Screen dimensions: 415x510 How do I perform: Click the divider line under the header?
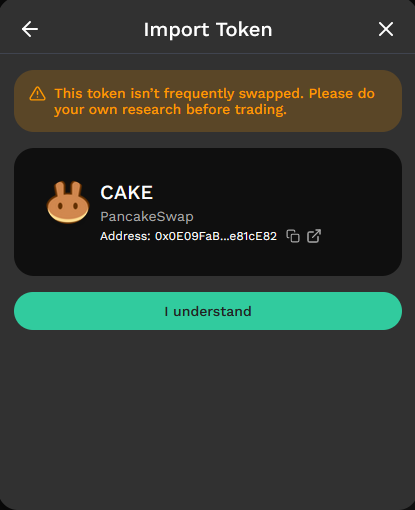[208, 53]
